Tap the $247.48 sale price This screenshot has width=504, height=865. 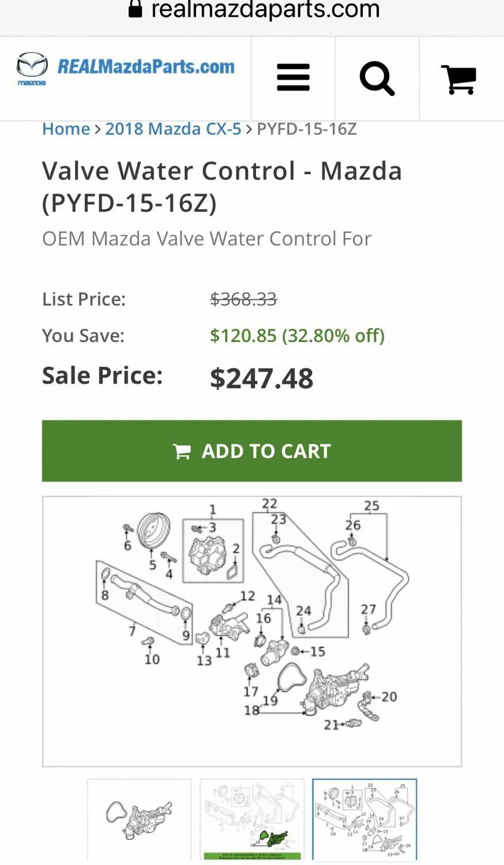(261, 378)
